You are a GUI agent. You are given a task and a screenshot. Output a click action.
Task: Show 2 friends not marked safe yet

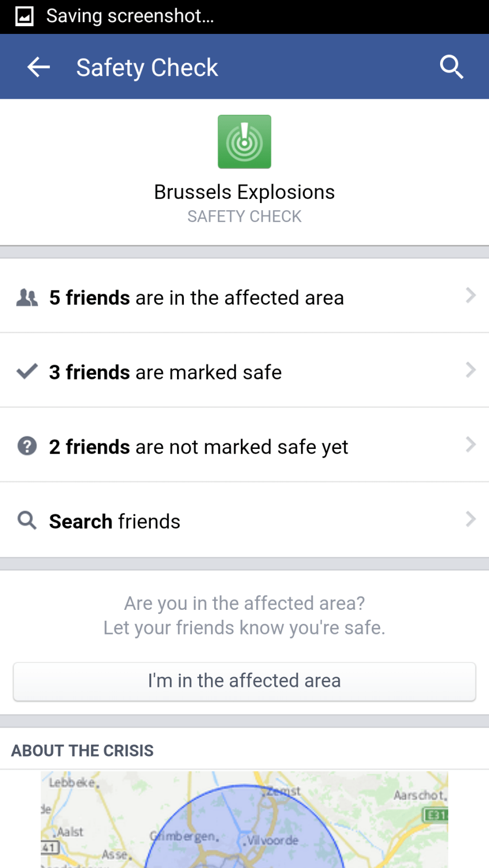(x=199, y=447)
